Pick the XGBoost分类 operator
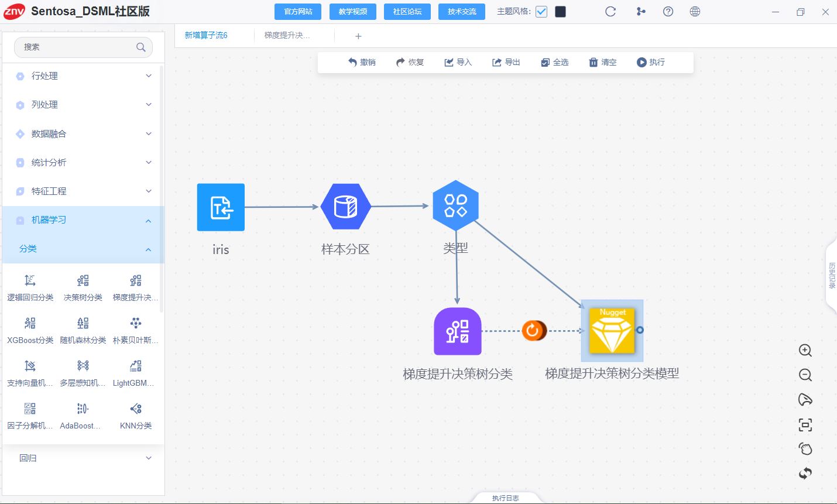 [30, 331]
